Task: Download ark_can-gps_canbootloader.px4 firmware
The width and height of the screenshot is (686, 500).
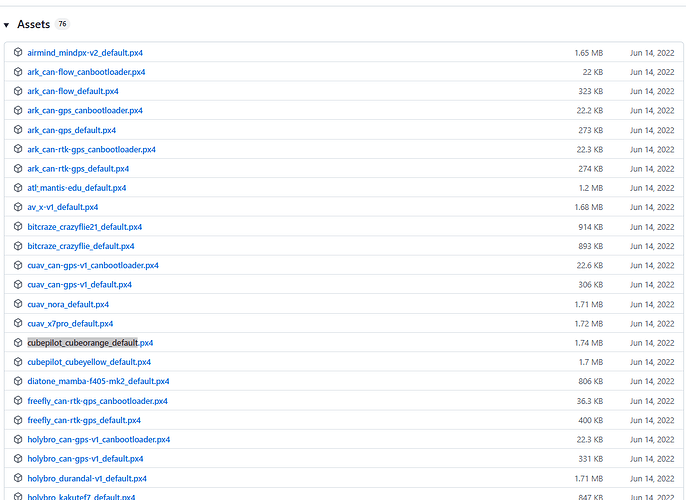Action: point(85,110)
